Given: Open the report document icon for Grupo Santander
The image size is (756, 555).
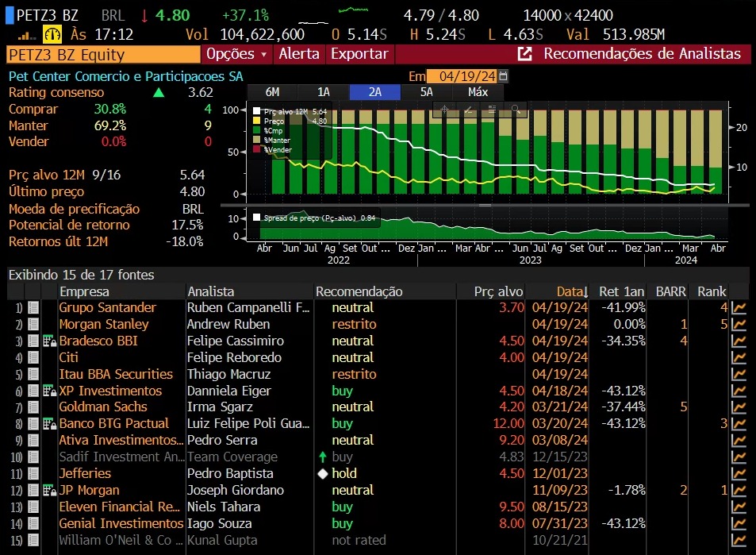Looking at the screenshot, I should pyautogui.click(x=34, y=308).
